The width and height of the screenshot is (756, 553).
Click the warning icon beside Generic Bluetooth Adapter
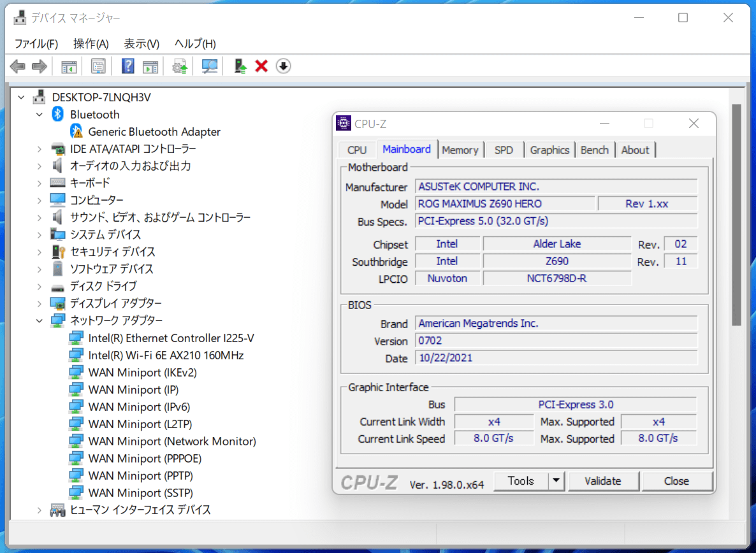(76, 131)
